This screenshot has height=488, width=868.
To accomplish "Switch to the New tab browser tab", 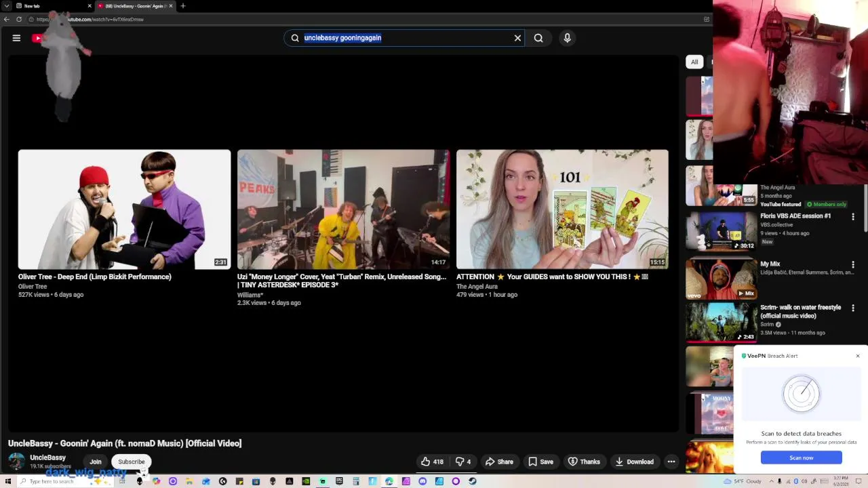I will 53,5.
